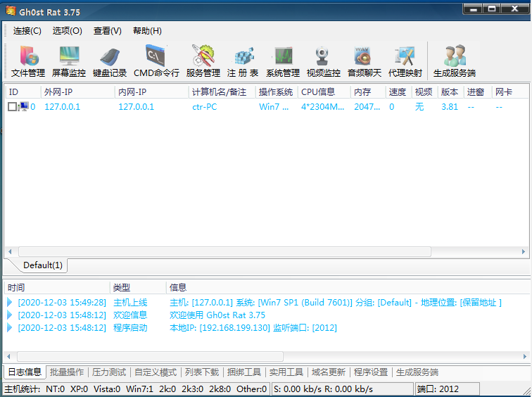Switch to 列表下载 tab
Image resolution: width=532 pixels, height=397 pixels.
(202, 372)
